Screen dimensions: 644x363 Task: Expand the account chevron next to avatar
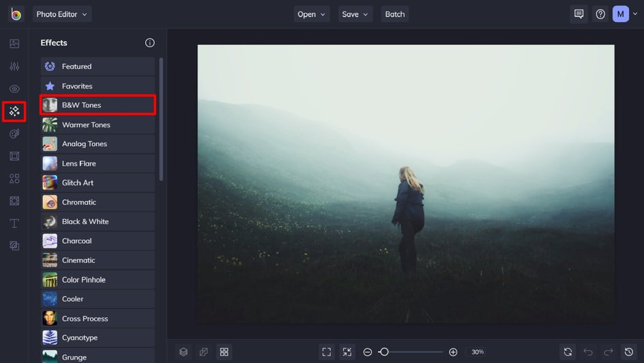[x=635, y=14]
